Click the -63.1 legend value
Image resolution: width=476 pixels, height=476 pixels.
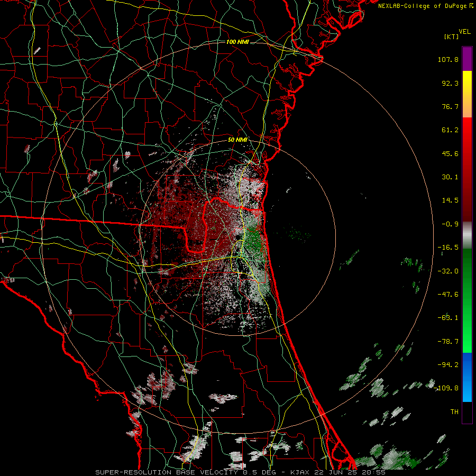coord(448,318)
